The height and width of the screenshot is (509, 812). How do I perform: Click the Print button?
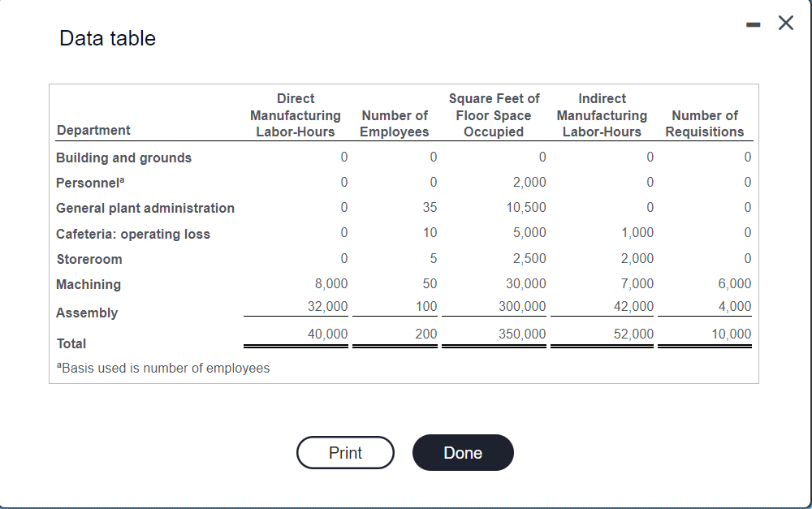click(x=345, y=452)
